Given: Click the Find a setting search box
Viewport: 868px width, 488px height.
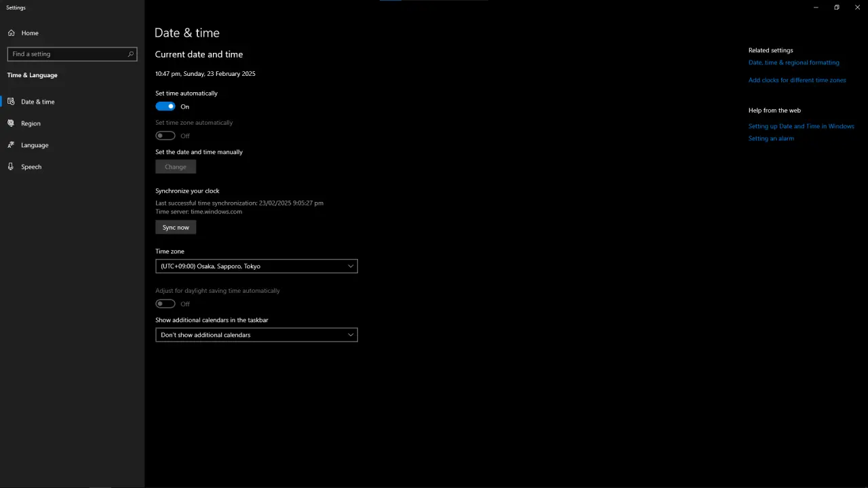Looking at the screenshot, I should coord(72,54).
